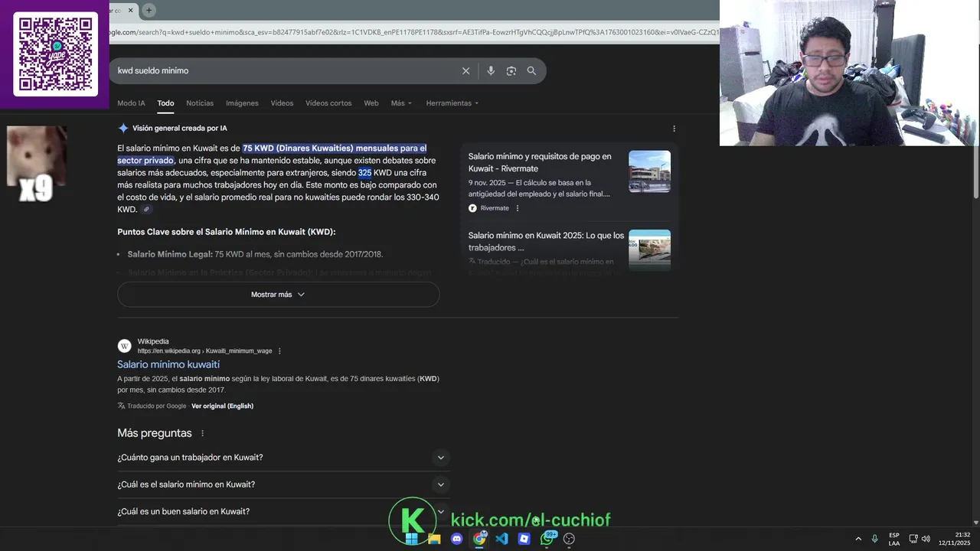The image size is (980, 551).
Task: Show hidden system tray icons
Action: pos(858,539)
